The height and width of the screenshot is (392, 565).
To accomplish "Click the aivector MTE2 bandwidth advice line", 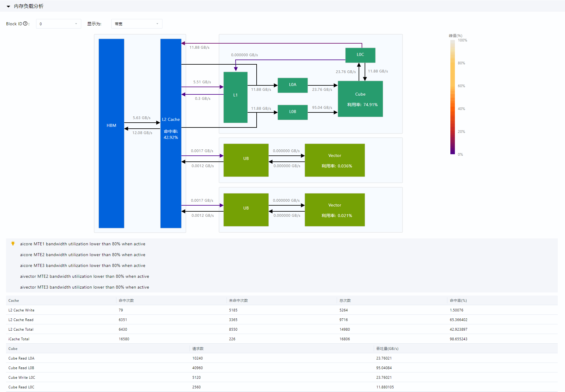I will [x=85, y=276].
